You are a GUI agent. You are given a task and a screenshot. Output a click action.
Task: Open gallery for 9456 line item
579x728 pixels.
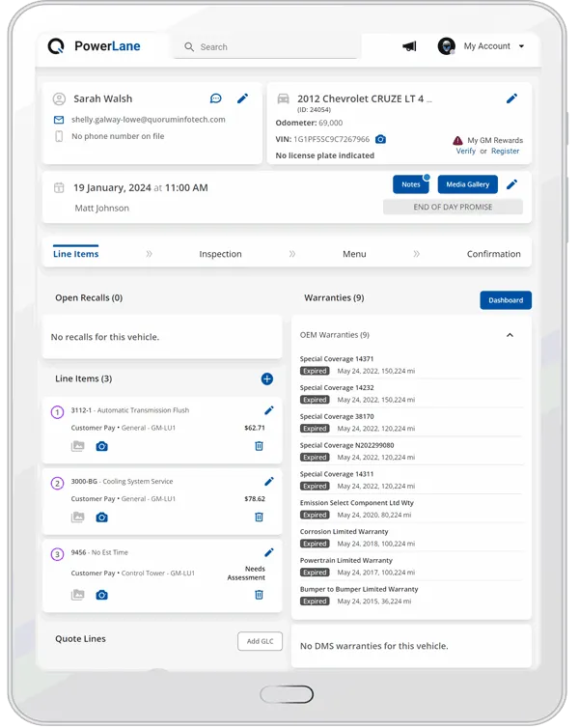tap(77, 595)
